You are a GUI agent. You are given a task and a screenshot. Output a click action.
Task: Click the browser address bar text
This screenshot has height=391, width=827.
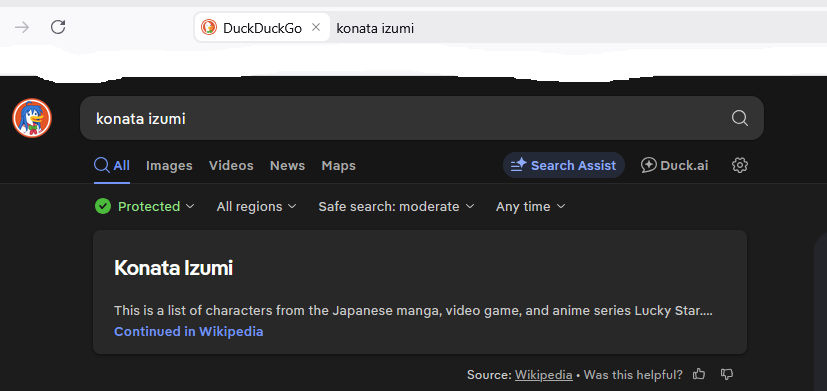[x=375, y=28]
